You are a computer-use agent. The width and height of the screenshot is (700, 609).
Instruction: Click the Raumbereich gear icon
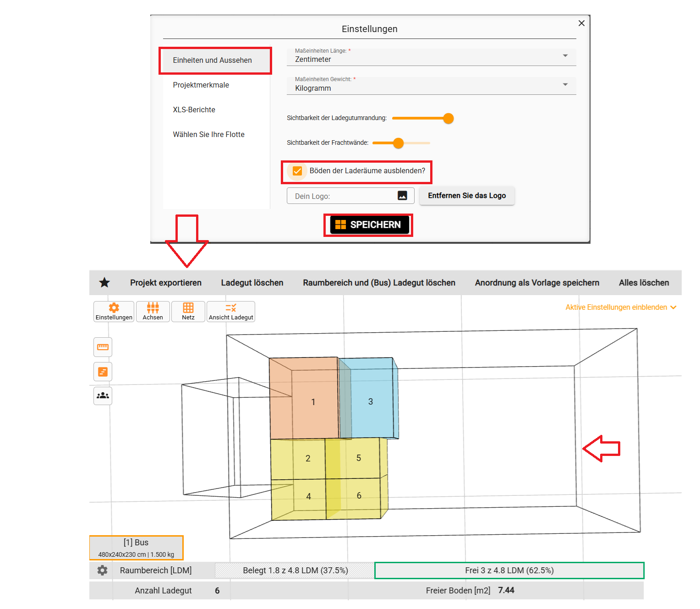pos(102,570)
